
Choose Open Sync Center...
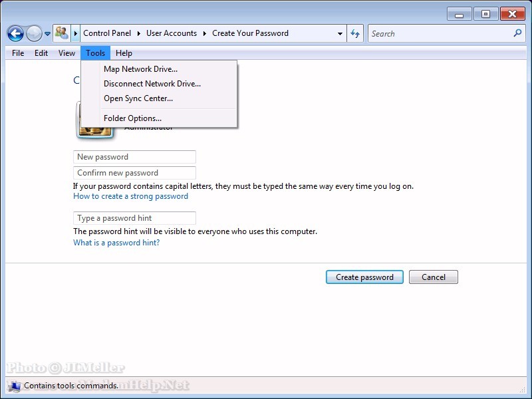[x=159, y=98]
